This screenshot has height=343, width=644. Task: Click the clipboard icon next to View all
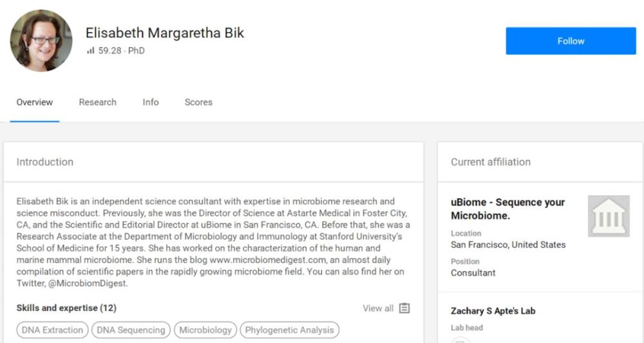(x=404, y=308)
